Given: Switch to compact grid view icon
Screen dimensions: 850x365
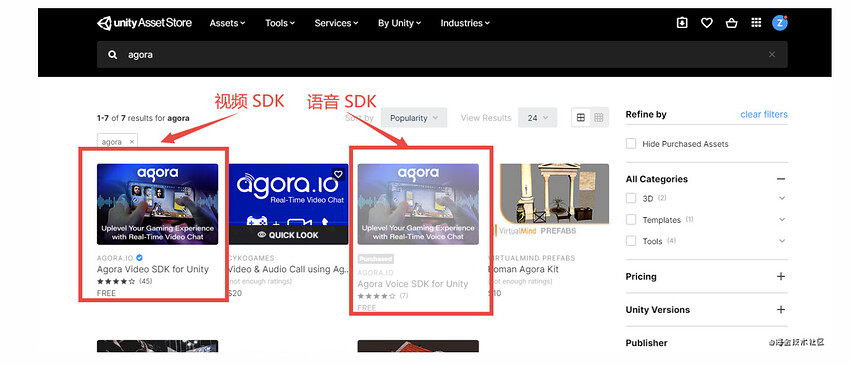Looking at the screenshot, I should [598, 118].
